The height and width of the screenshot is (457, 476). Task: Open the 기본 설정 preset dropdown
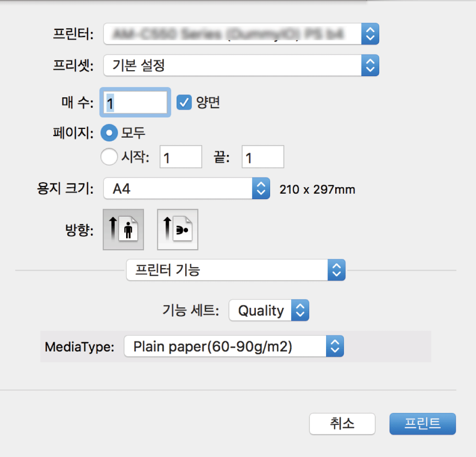coord(233,66)
